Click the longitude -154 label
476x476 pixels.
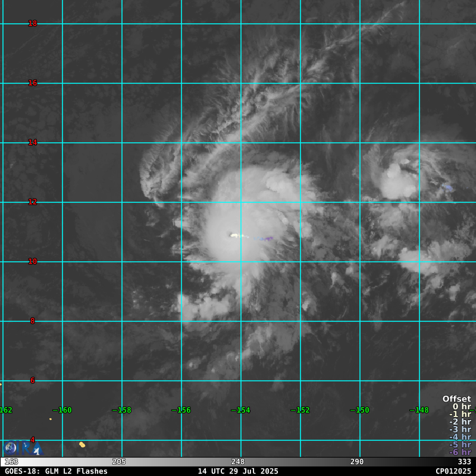241,410
